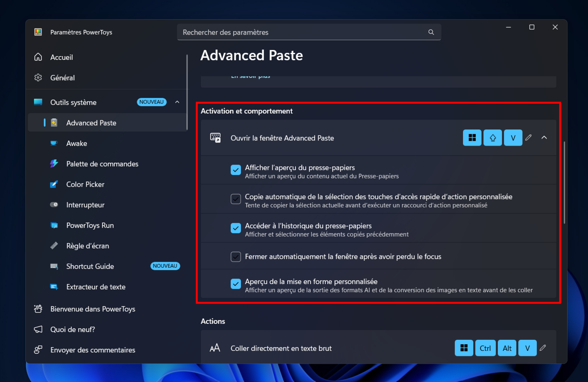The height and width of the screenshot is (382, 588).
Task: Click the Interrupteur toggle icon
Action: (54, 204)
